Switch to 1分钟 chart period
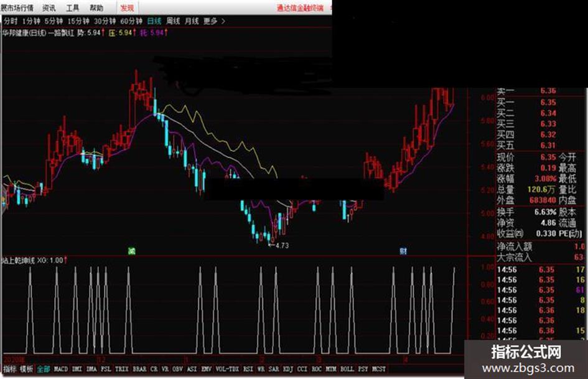Image resolution: width=588 pixels, height=379 pixels. (31, 21)
